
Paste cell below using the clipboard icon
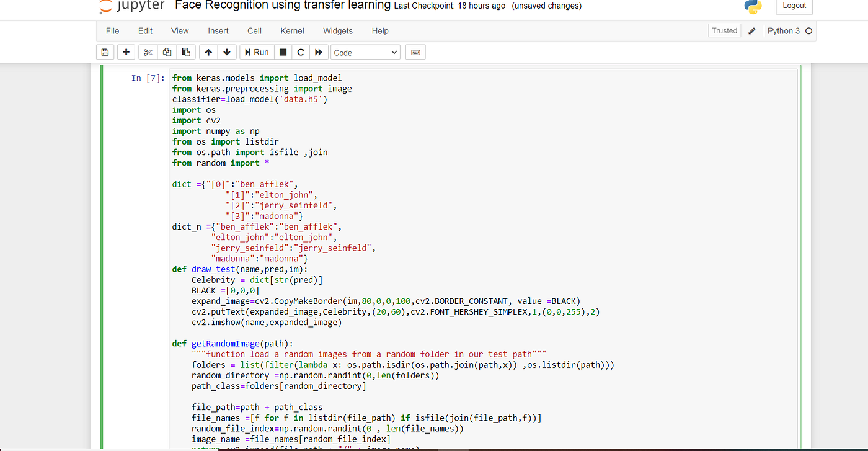pyautogui.click(x=186, y=53)
